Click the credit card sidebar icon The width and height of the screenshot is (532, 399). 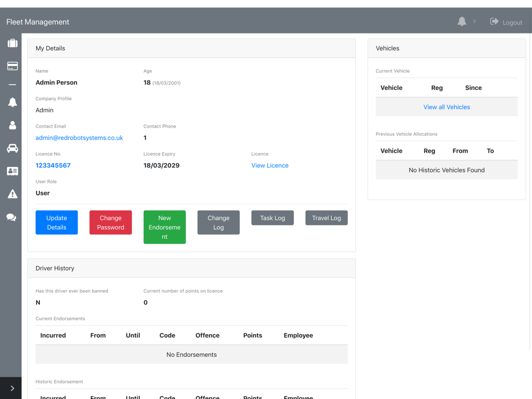click(12, 66)
